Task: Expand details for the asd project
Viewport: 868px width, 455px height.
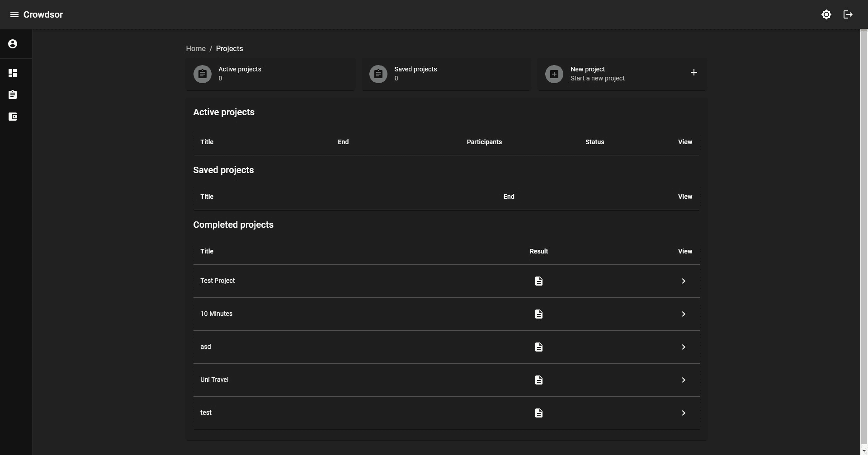Action: click(x=683, y=347)
